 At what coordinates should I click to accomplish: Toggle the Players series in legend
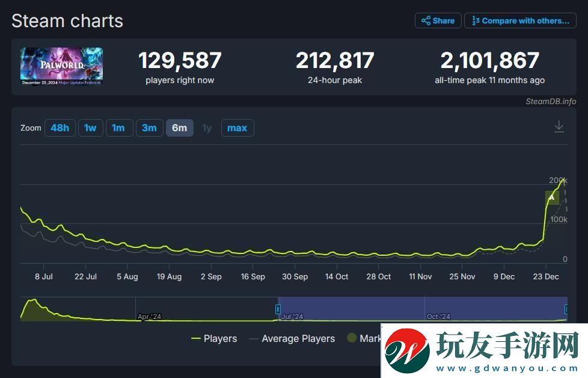click(x=214, y=339)
